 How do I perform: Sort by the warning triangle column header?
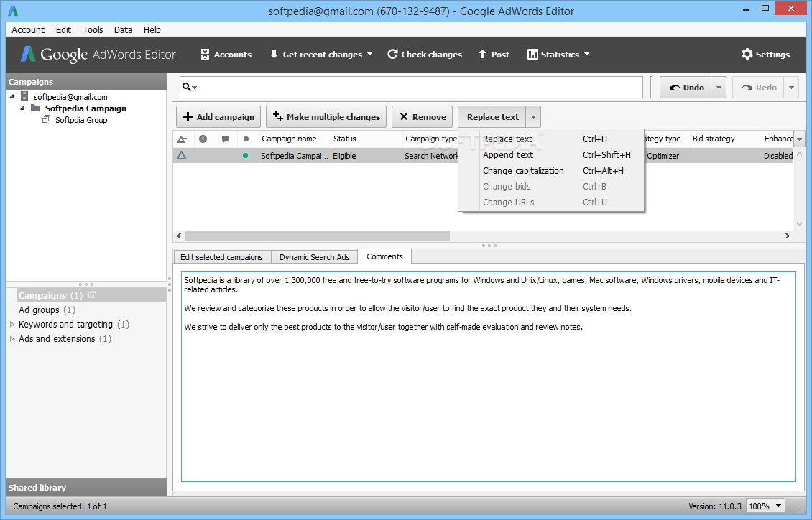click(183, 139)
